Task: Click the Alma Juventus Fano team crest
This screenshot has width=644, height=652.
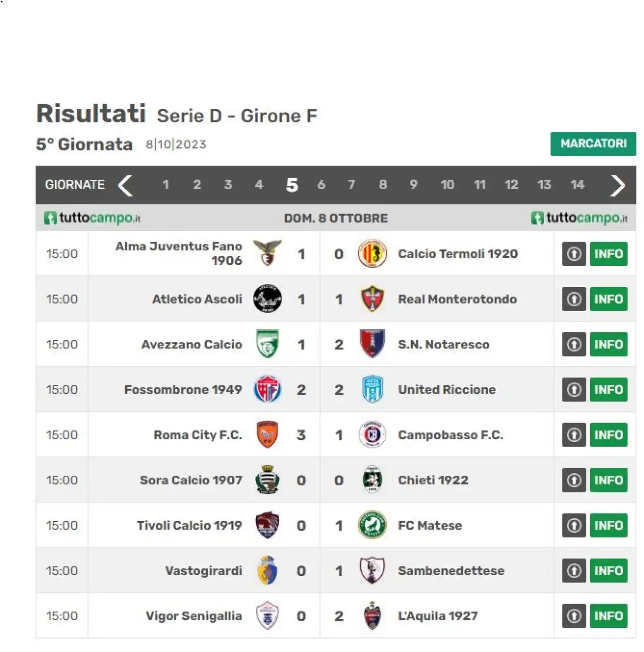Action: 267,253
